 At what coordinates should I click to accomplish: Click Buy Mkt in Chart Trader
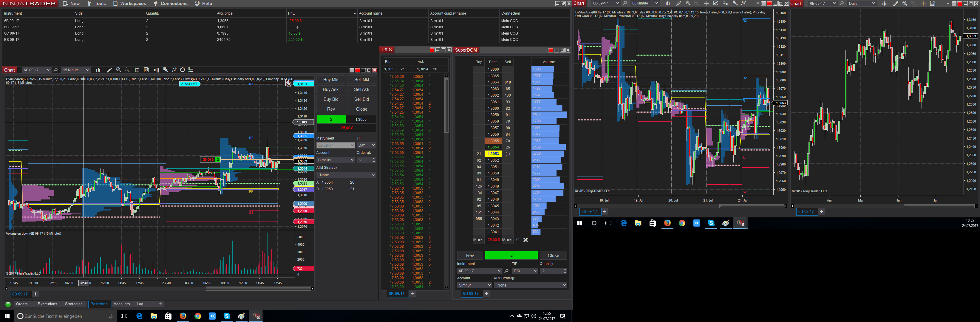pyautogui.click(x=331, y=79)
